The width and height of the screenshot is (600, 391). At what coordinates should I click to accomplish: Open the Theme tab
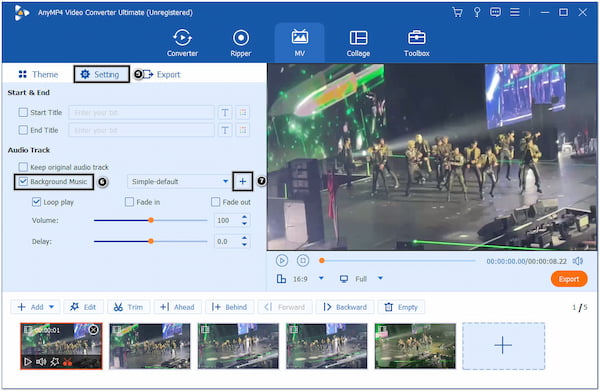[x=38, y=74]
